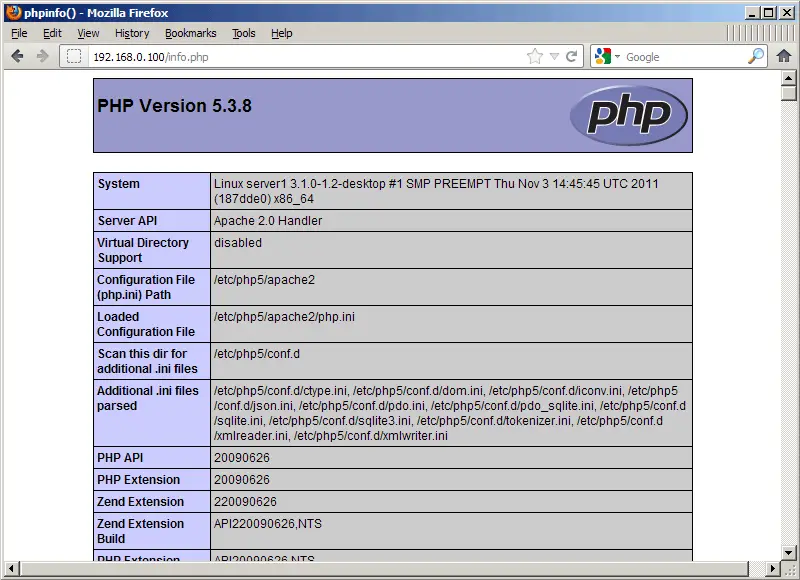This screenshot has height=580, width=800.
Task: Close the Firefox window
Action: (x=787, y=13)
